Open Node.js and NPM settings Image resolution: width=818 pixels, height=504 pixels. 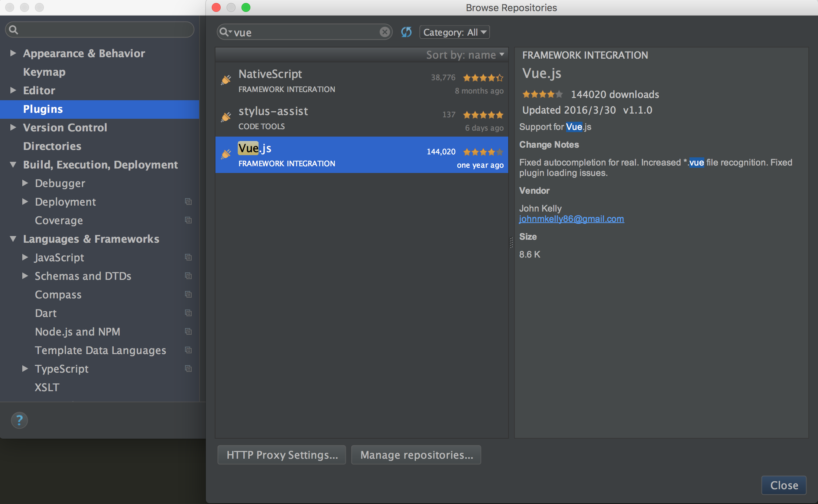click(x=100, y=332)
